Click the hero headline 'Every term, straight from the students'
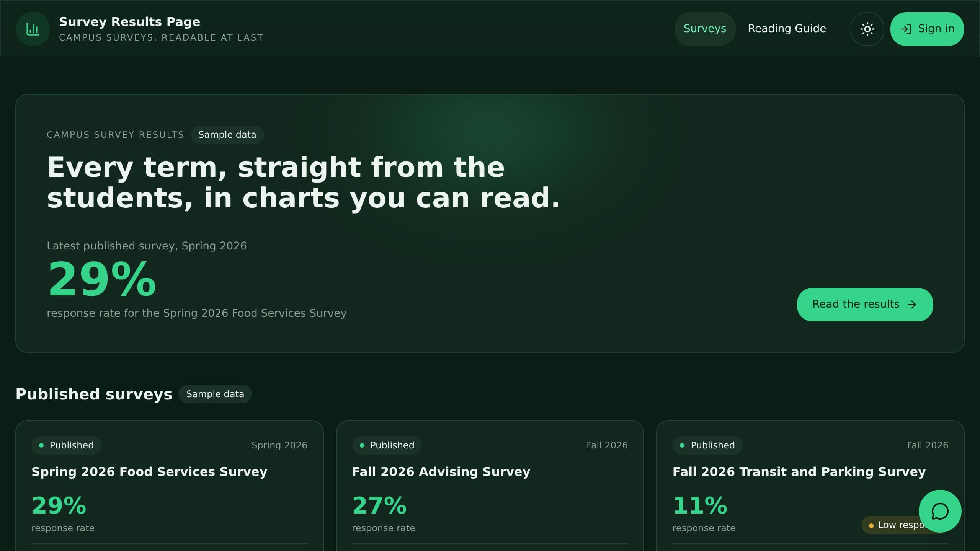Viewport: 980px width, 551px height. [303, 183]
